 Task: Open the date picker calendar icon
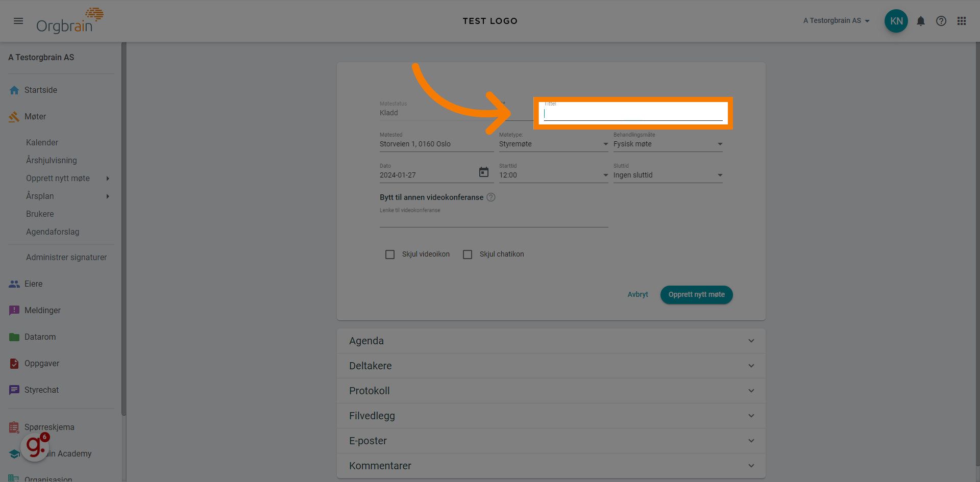coord(484,172)
